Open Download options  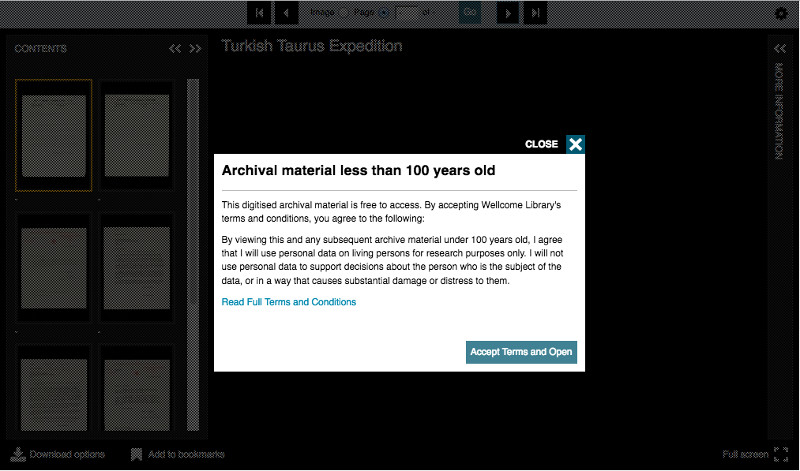click(58, 454)
